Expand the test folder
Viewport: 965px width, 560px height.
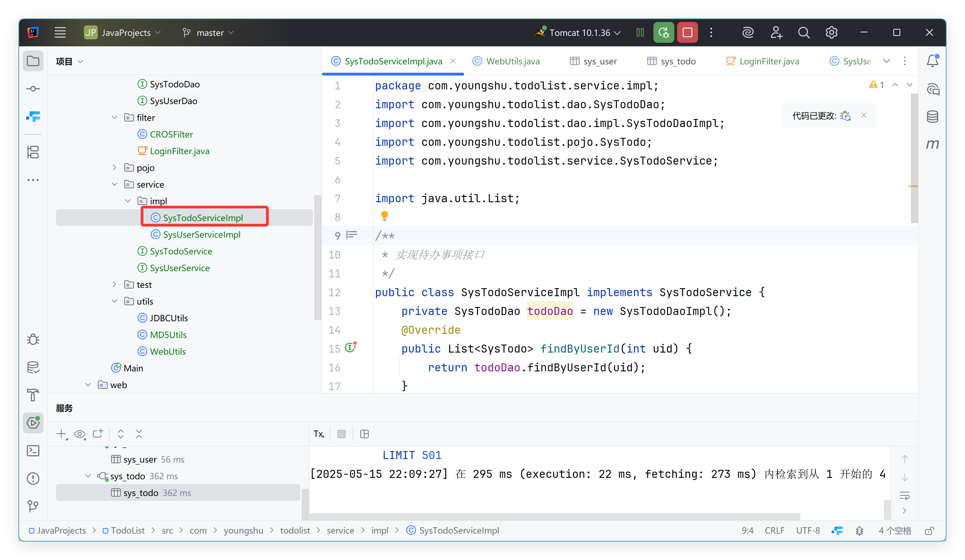pos(115,284)
